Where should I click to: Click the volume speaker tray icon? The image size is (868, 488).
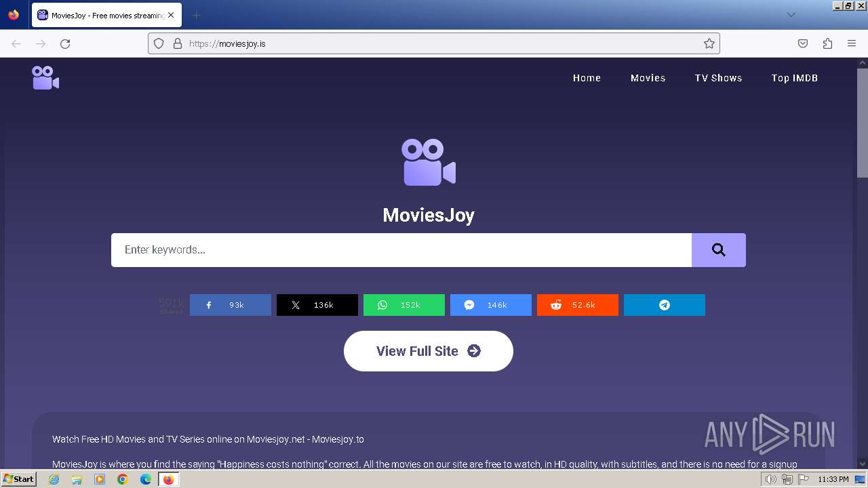pyautogui.click(x=771, y=479)
